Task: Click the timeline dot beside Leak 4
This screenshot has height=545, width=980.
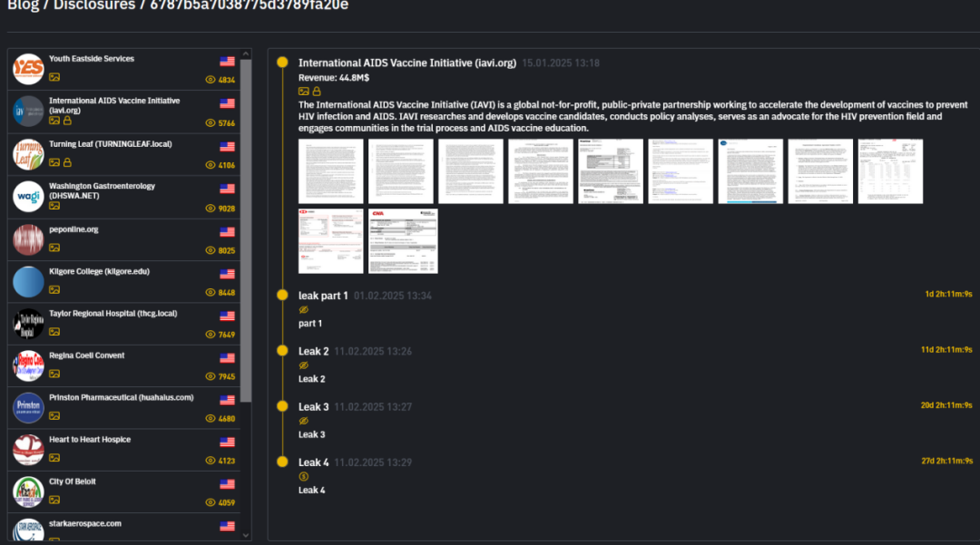Action: (x=282, y=462)
